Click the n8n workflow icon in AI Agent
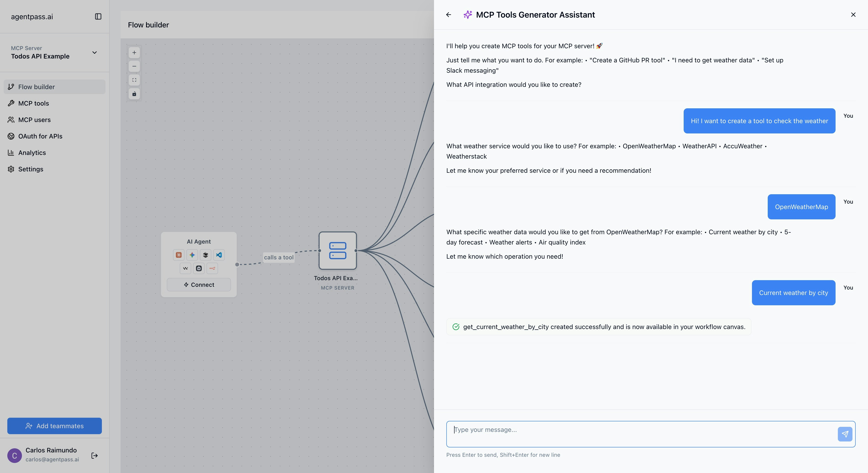 pyautogui.click(x=212, y=268)
